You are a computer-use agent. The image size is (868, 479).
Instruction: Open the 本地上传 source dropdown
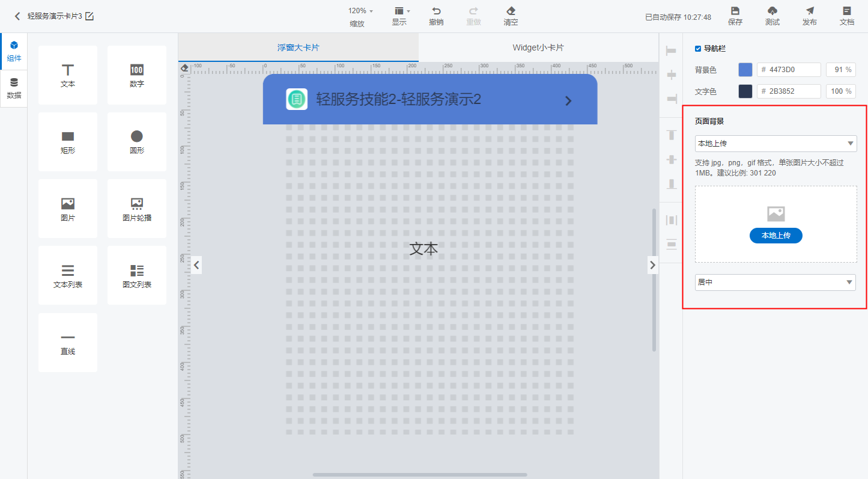(x=775, y=144)
